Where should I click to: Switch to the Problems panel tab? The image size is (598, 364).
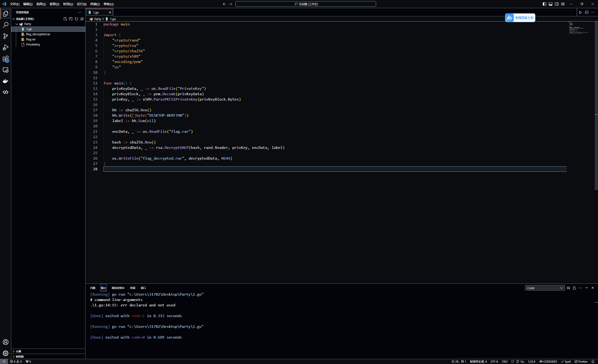coord(93,288)
